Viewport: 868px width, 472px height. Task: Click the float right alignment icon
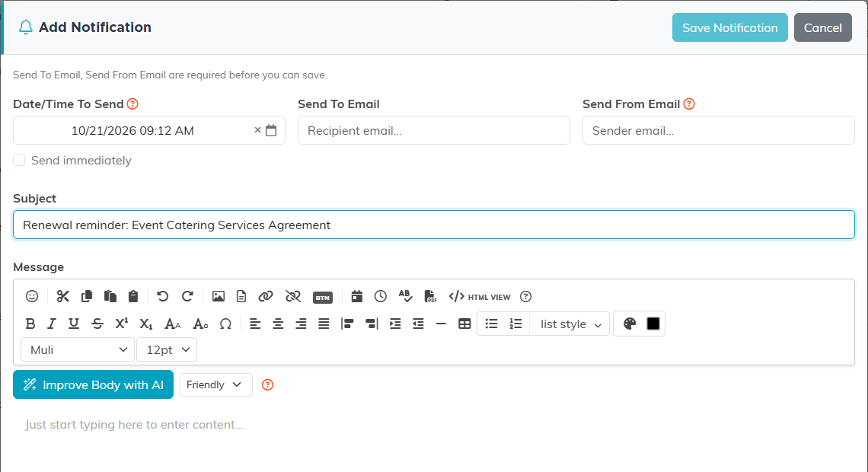(x=372, y=324)
